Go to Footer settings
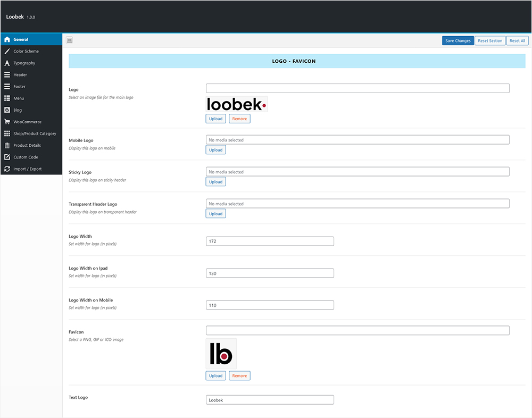The image size is (532, 418). 31,87
